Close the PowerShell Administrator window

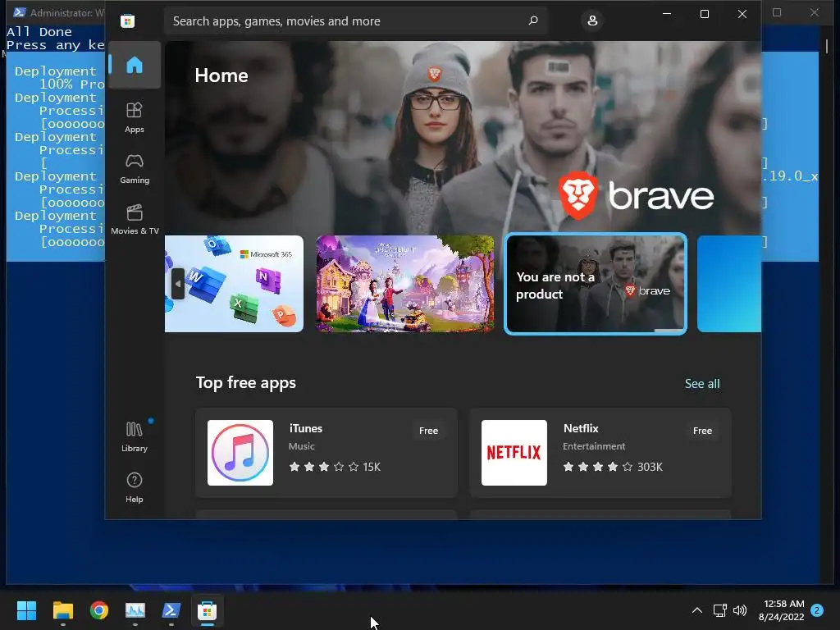(x=815, y=12)
